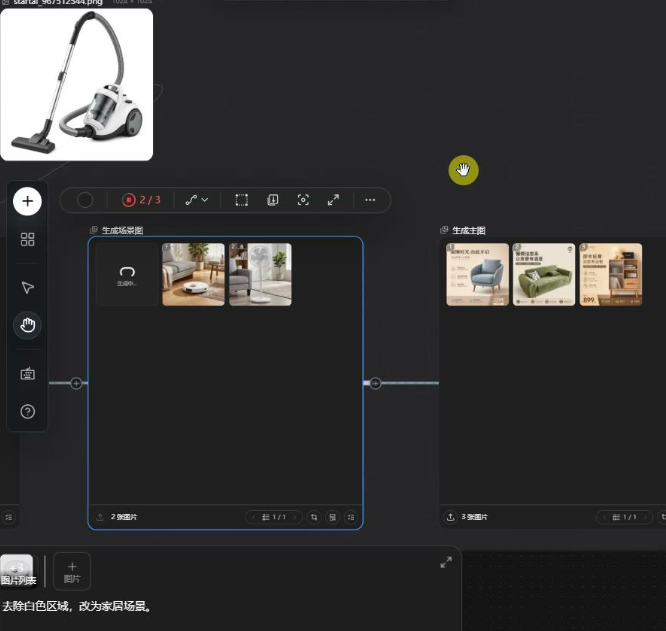Click into the prompt text 去除白色区域，改为家居场景。
This screenshot has width=666, height=631.
click(77, 606)
